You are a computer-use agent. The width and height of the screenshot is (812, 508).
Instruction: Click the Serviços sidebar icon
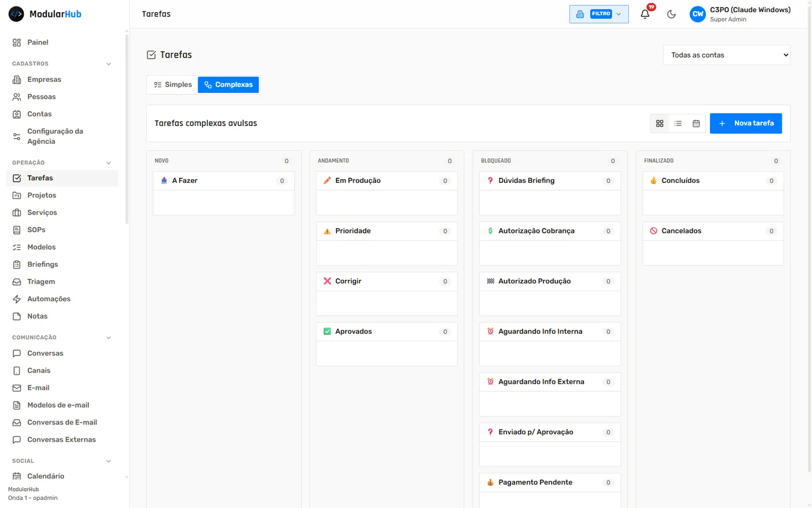tap(17, 213)
